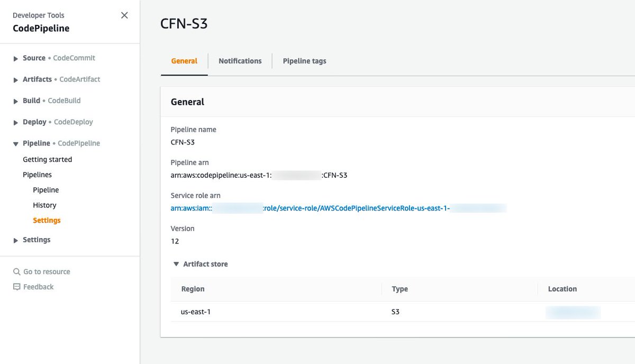Select the orange Settings sub-item
Viewport: 635px width, 364px height.
[47, 221]
